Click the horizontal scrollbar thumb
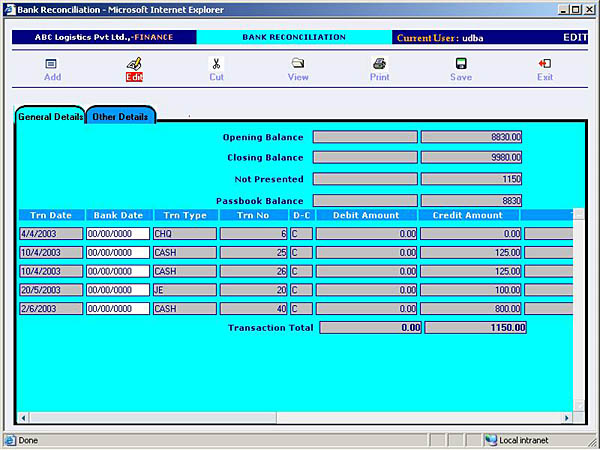 [153, 418]
